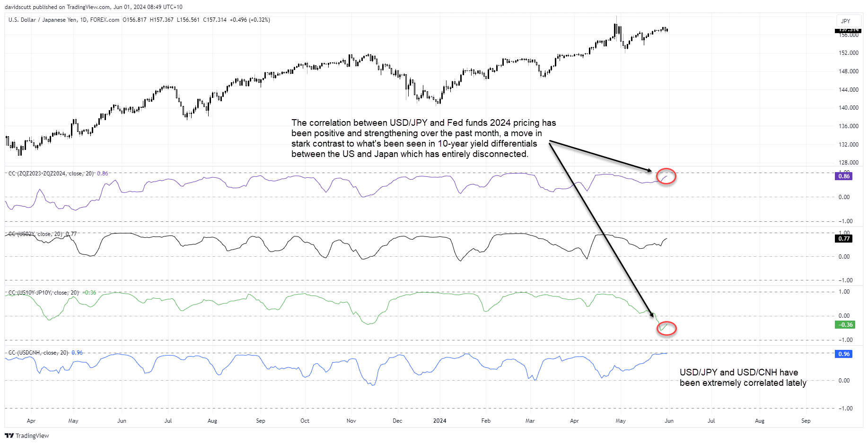Click the Mar label on time axis
Screen dimensions: 868x444
pyautogui.click(x=530, y=421)
